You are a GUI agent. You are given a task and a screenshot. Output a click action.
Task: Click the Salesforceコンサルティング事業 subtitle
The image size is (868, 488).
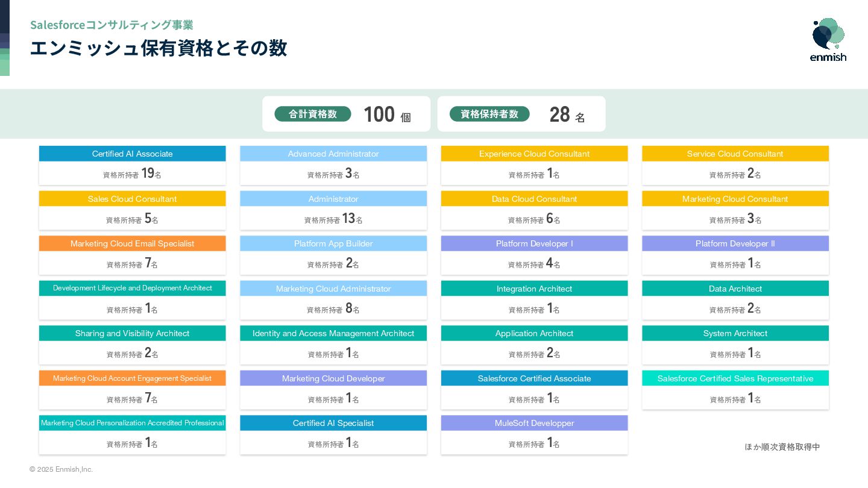point(112,25)
